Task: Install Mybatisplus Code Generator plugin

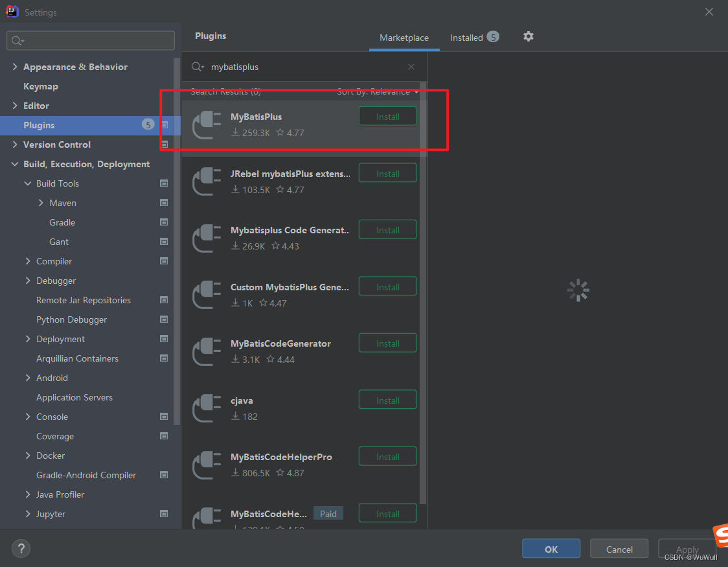Action: click(388, 230)
